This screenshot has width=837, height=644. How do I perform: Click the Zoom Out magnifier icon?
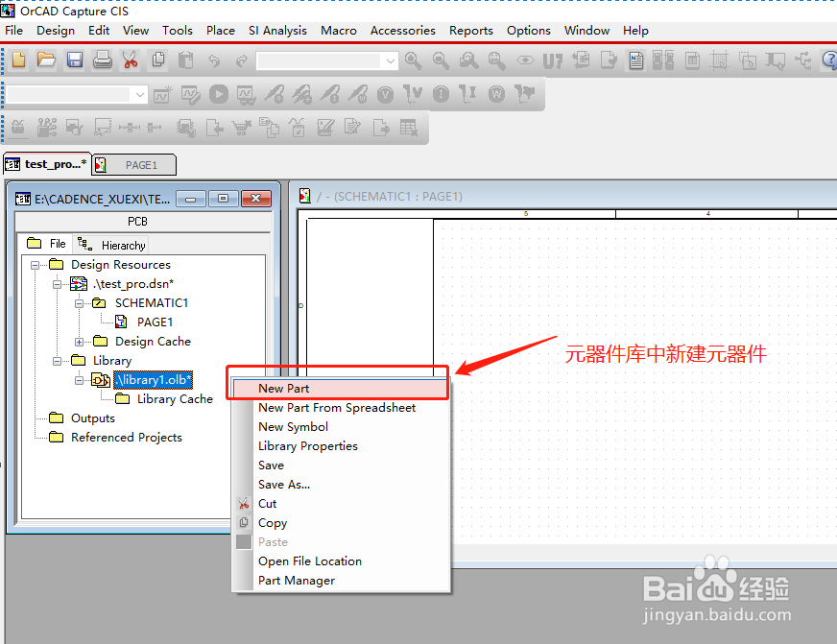(x=441, y=60)
